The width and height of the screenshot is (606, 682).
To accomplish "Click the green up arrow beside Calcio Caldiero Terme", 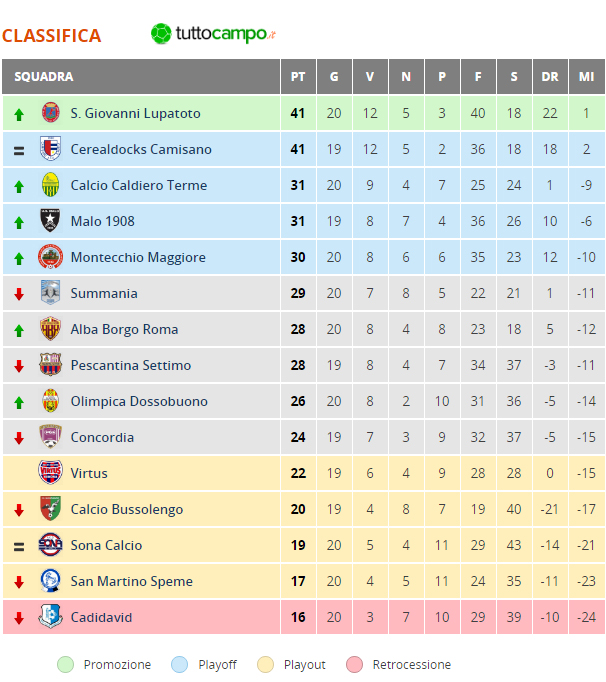I will (x=18, y=187).
